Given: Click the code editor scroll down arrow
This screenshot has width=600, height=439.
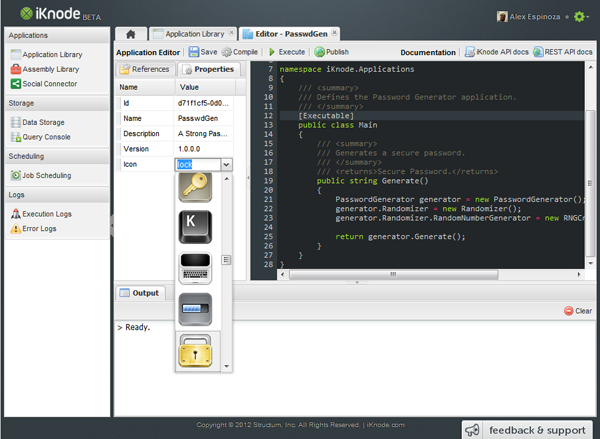Looking at the screenshot, I should click(591, 263).
